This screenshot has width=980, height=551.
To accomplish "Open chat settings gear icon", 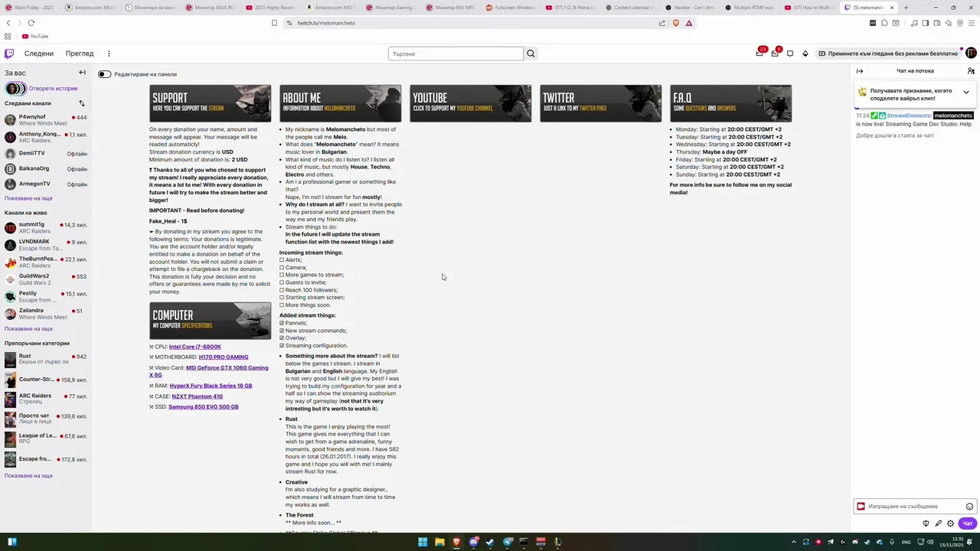I will pyautogui.click(x=950, y=523).
